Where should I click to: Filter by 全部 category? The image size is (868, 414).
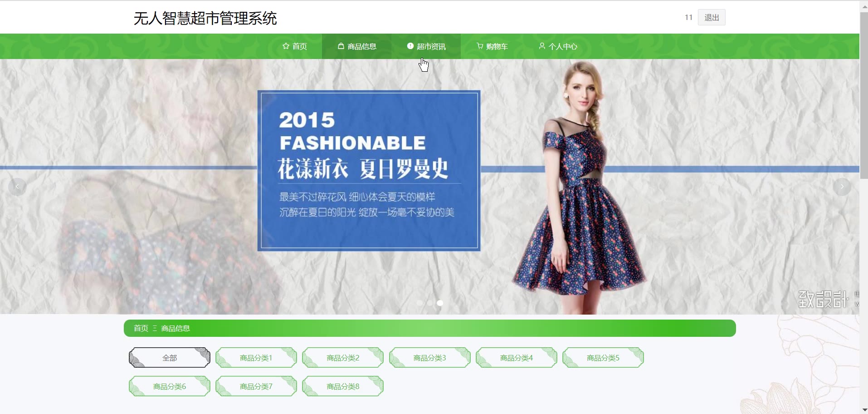coord(170,358)
